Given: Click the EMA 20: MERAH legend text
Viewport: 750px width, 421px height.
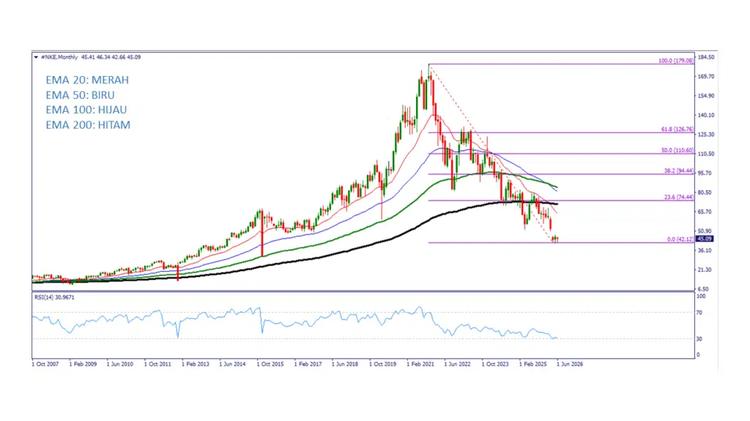Looking at the screenshot, I should click(87, 80).
